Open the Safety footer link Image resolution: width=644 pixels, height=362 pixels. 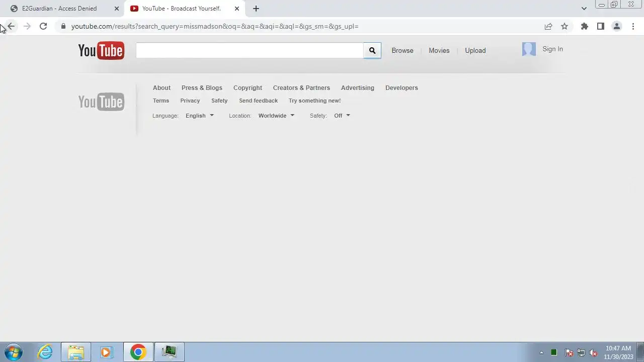(219, 101)
